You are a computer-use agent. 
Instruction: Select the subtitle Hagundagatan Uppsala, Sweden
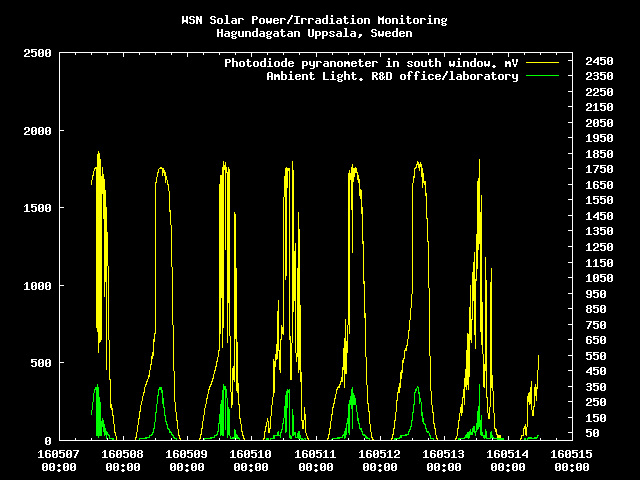click(314, 33)
